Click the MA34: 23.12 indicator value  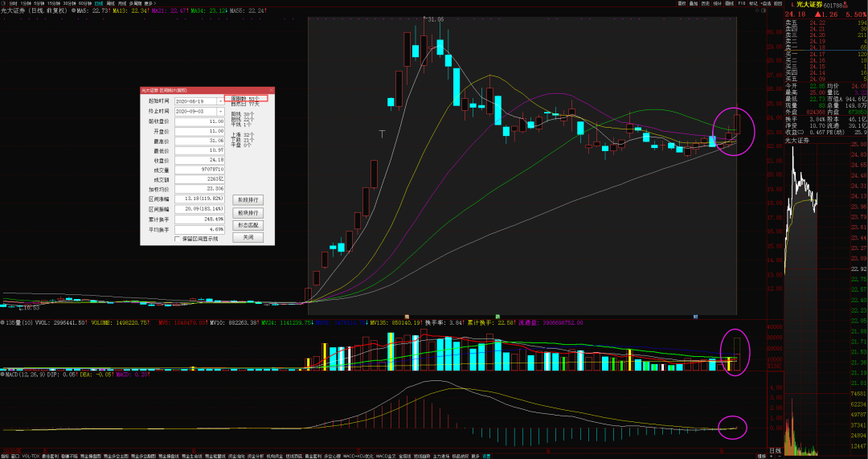(x=208, y=10)
